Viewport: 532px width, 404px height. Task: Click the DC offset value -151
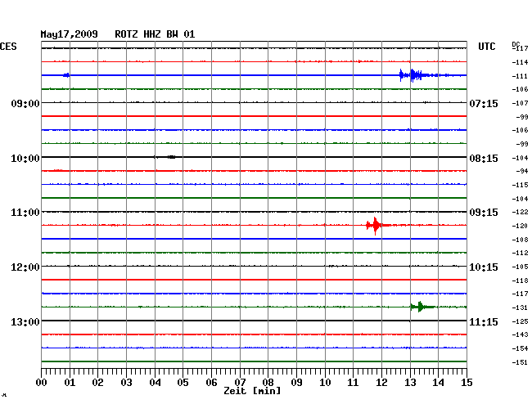520,362
